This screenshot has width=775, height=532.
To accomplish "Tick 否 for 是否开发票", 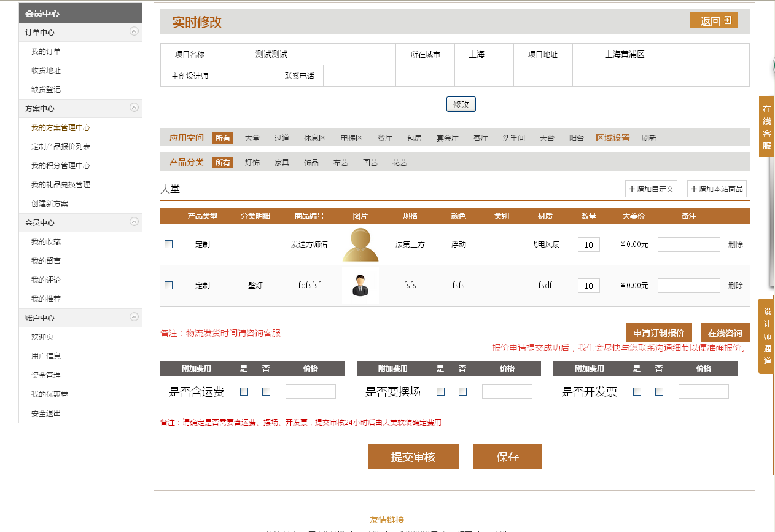I will [x=659, y=392].
